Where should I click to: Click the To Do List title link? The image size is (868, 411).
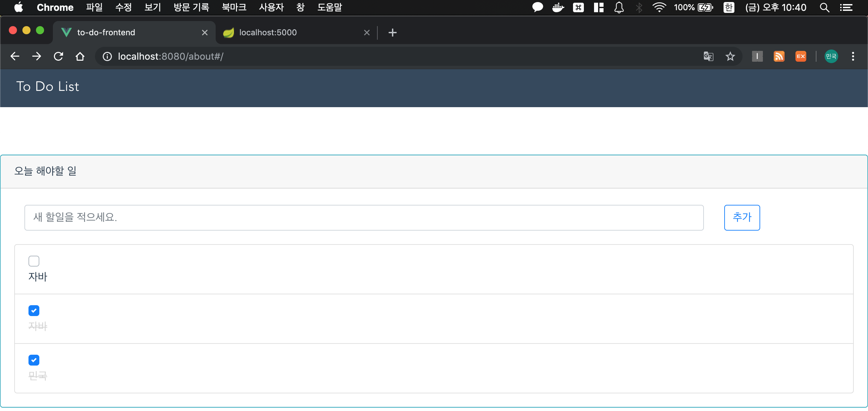click(x=47, y=87)
